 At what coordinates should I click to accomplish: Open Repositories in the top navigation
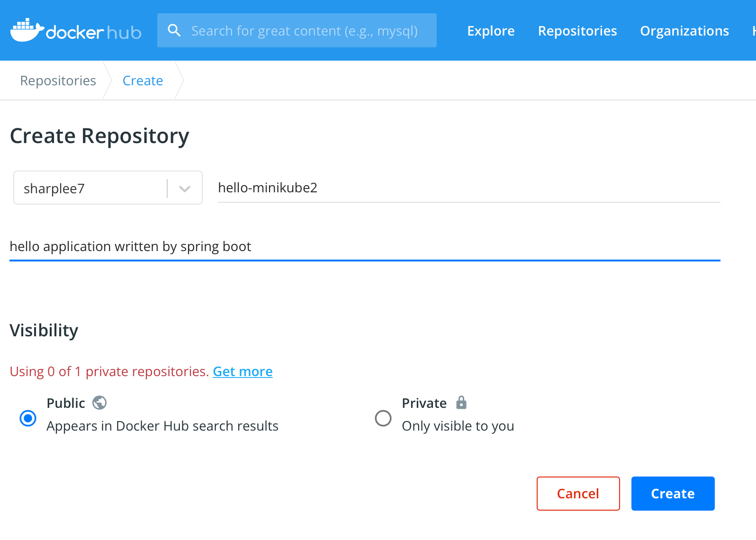pos(577,31)
